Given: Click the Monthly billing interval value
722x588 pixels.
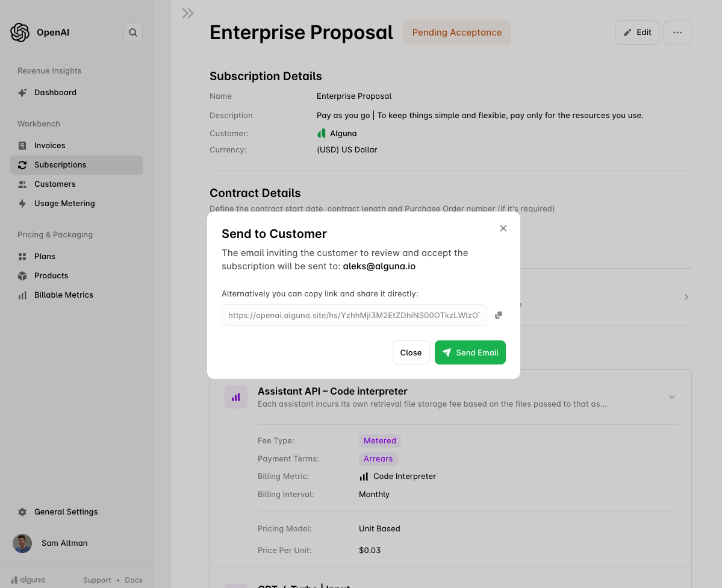Looking at the screenshot, I should [374, 495].
